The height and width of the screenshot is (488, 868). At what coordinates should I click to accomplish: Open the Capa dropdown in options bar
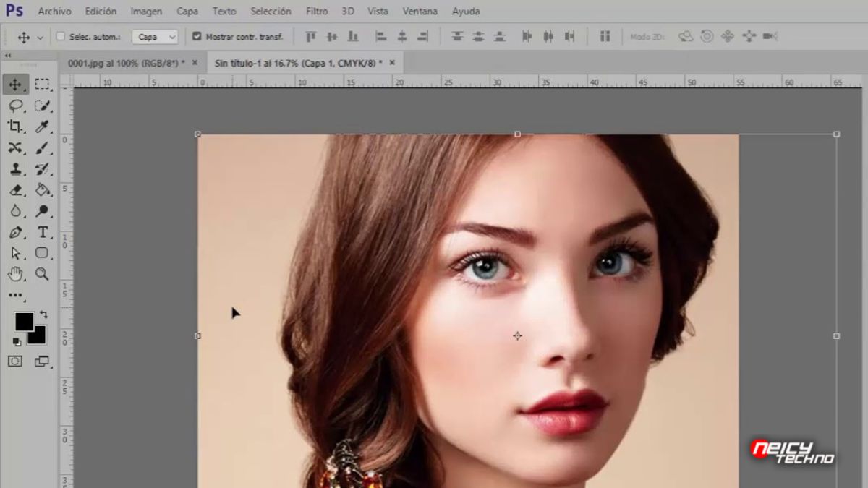[x=155, y=36]
